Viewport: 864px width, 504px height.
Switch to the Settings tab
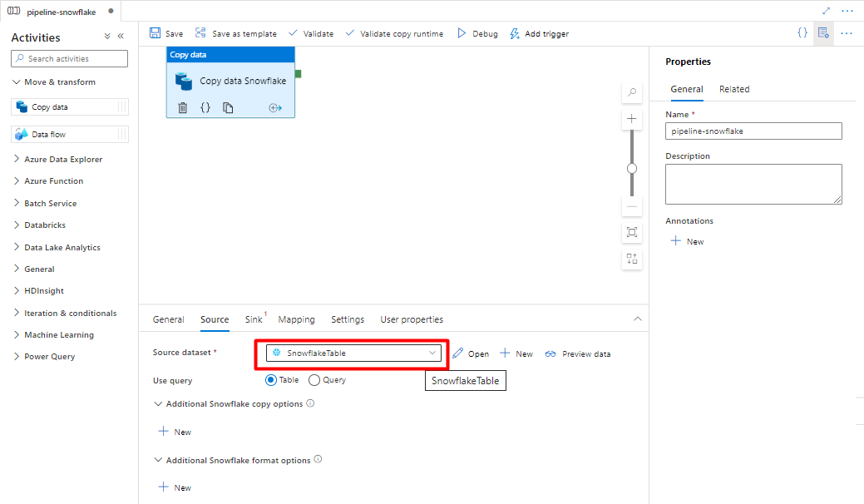tap(348, 319)
